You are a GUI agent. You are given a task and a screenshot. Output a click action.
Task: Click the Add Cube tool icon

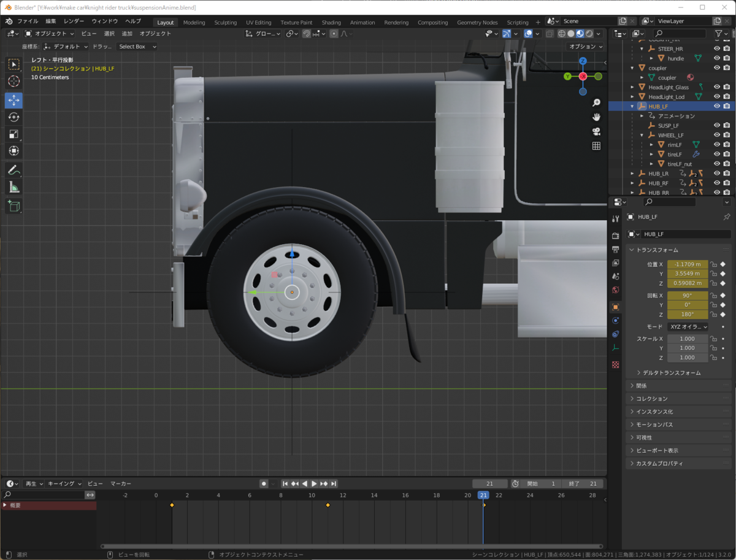(x=13, y=206)
